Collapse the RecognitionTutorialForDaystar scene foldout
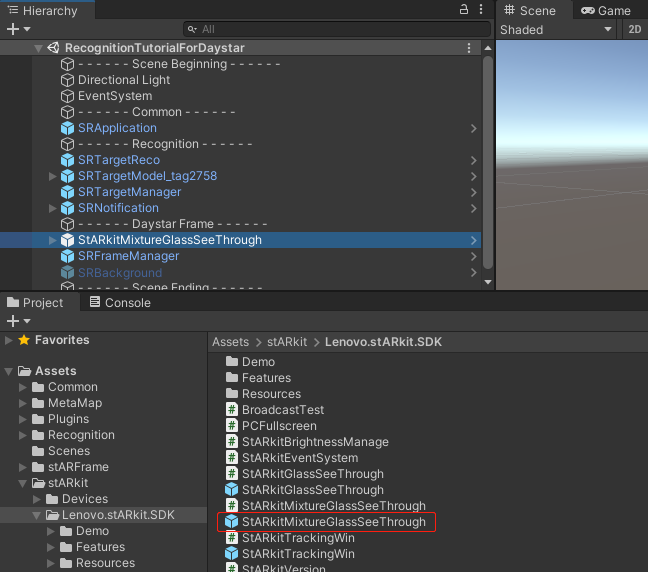This screenshot has width=648, height=572. click(x=38, y=48)
